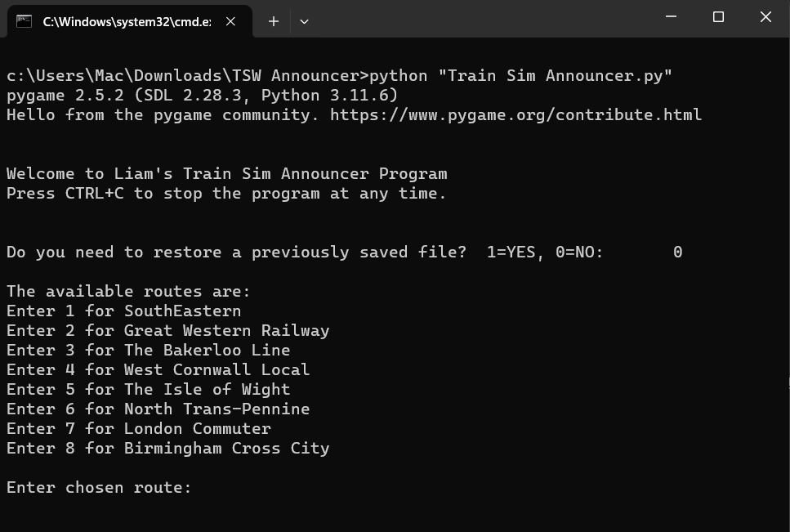The height and width of the screenshot is (532, 790).
Task: Click the Isle of Wight route line
Action: coord(148,390)
